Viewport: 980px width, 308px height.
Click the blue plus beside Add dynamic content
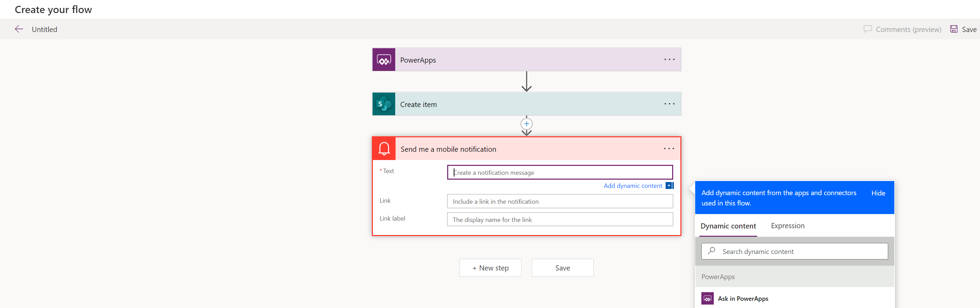pyautogui.click(x=670, y=186)
